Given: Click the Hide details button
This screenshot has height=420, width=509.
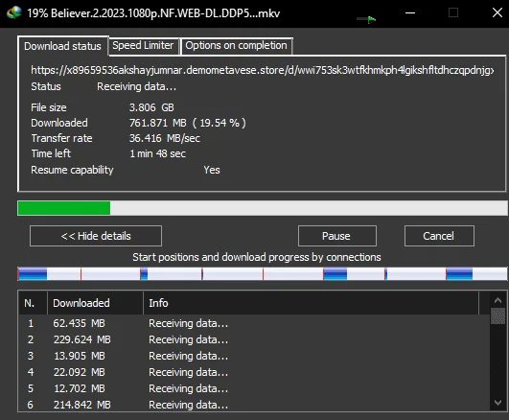Looking at the screenshot, I should 96,236.
